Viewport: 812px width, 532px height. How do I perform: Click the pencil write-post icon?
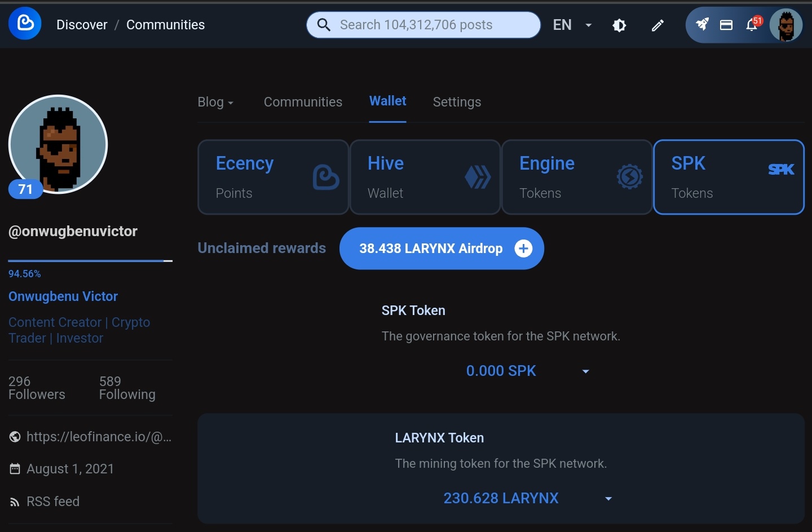click(x=657, y=25)
